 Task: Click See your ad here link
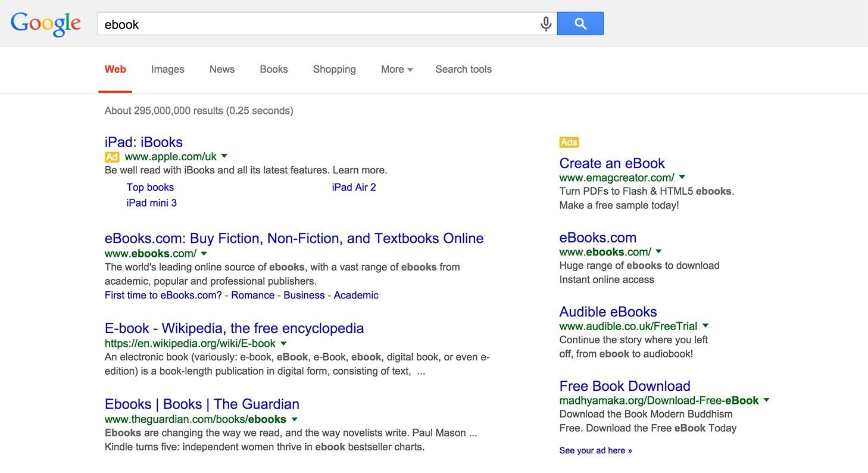pyautogui.click(x=595, y=450)
